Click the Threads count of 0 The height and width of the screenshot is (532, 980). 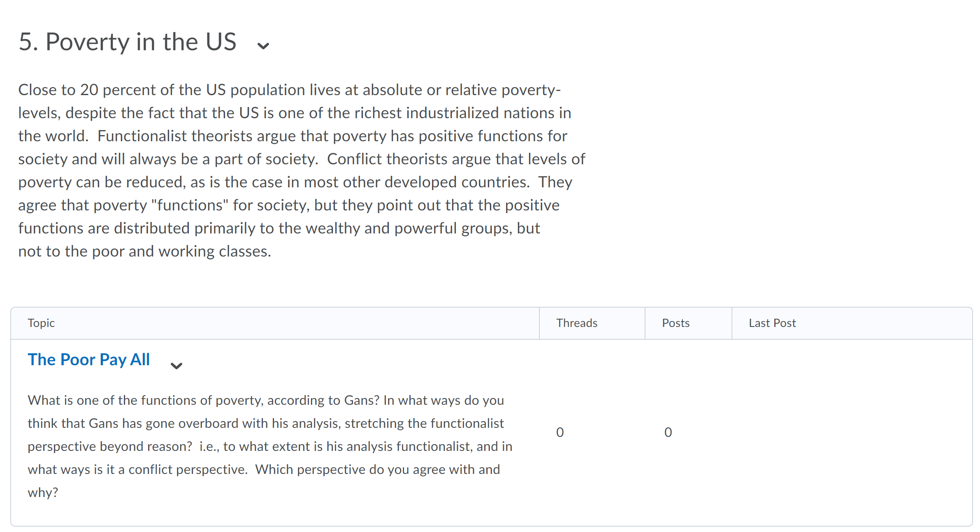point(560,432)
